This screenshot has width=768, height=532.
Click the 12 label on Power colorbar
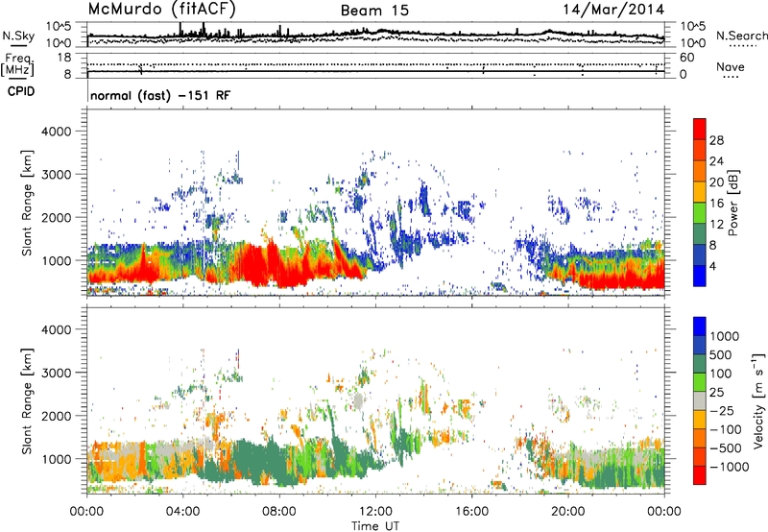[716, 224]
